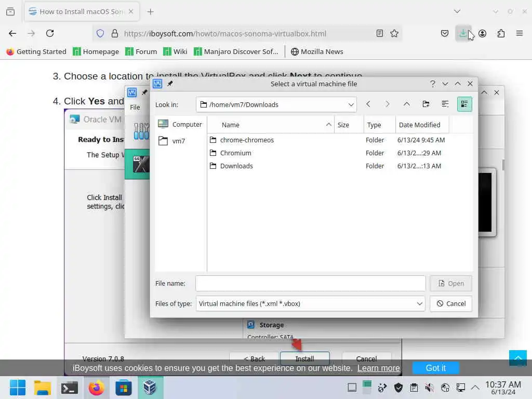The image size is (532, 399).
Task: Select Computer in dialog sidebar
Action: 180,125
